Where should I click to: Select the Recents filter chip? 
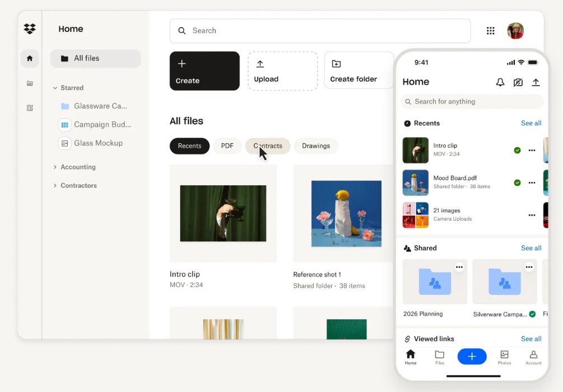coord(189,146)
